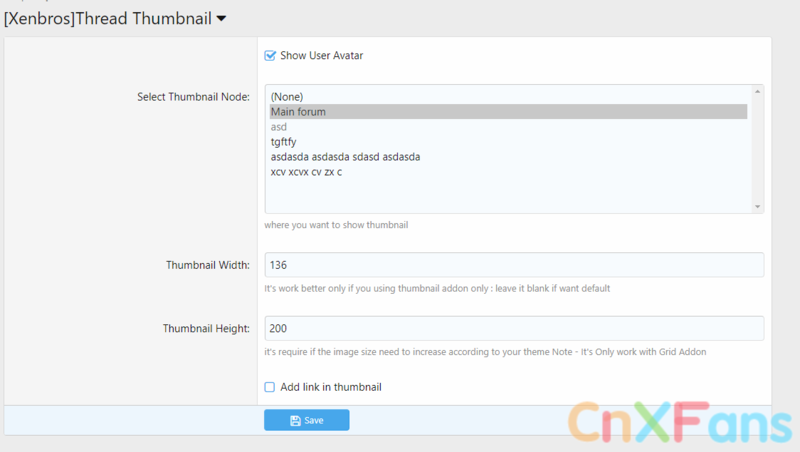The image size is (800, 452).
Task: Click empty area of the node listbox
Action: pos(500,195)
